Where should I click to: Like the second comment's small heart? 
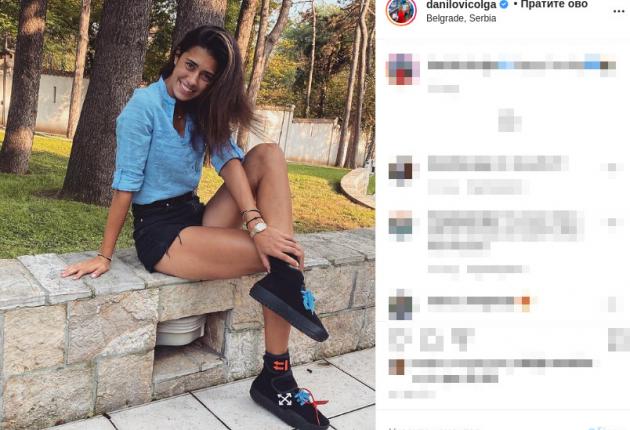point(612,167)
